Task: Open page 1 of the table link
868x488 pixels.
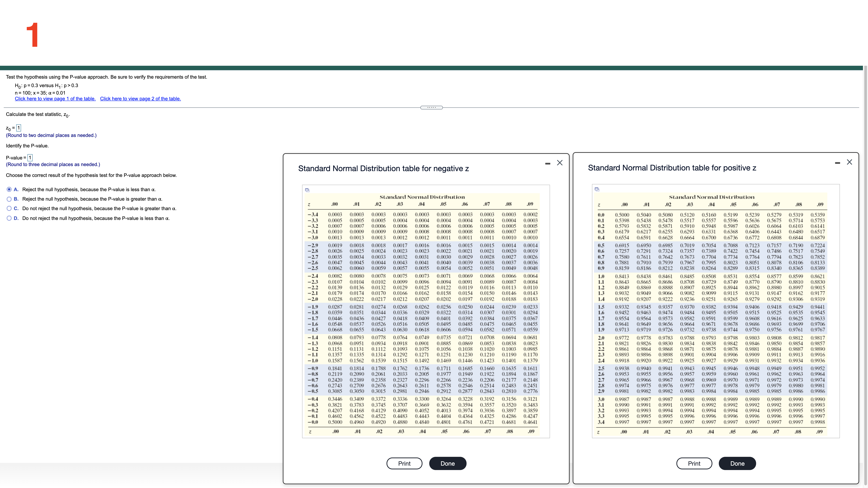Action: tap(55, 99)
